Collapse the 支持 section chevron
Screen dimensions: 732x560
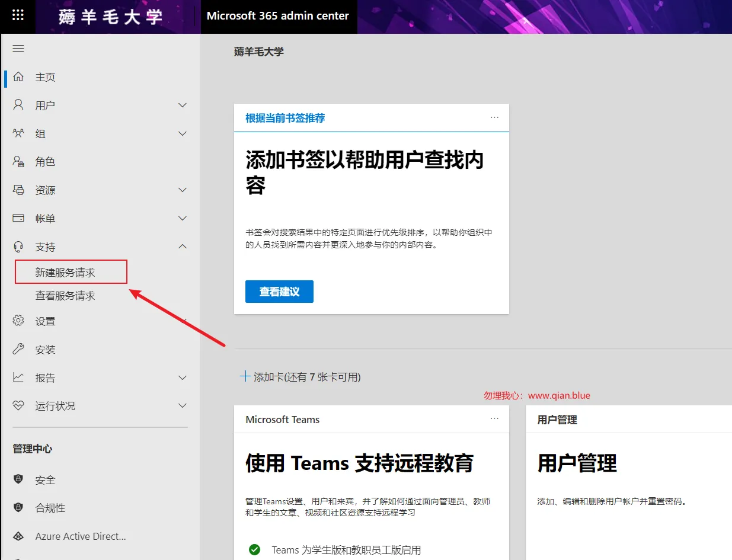(183, 247)
